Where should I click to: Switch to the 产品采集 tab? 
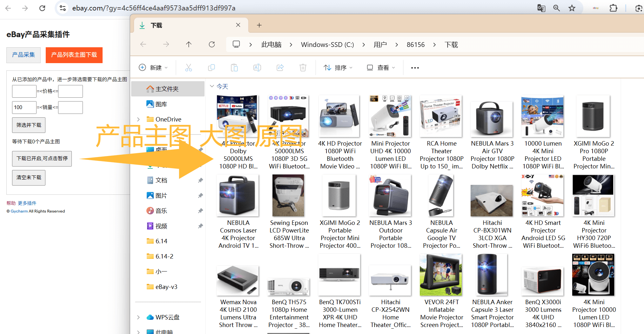[23, 55]
